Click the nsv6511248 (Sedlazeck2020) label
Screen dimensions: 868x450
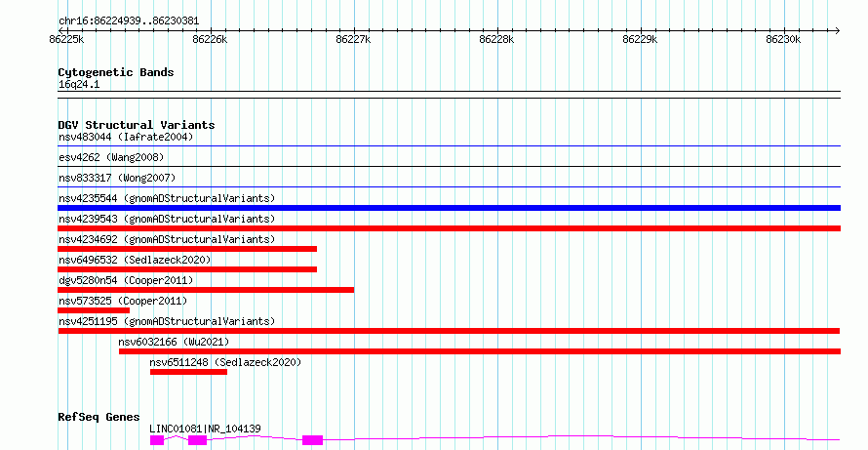[x=226, y=362]
